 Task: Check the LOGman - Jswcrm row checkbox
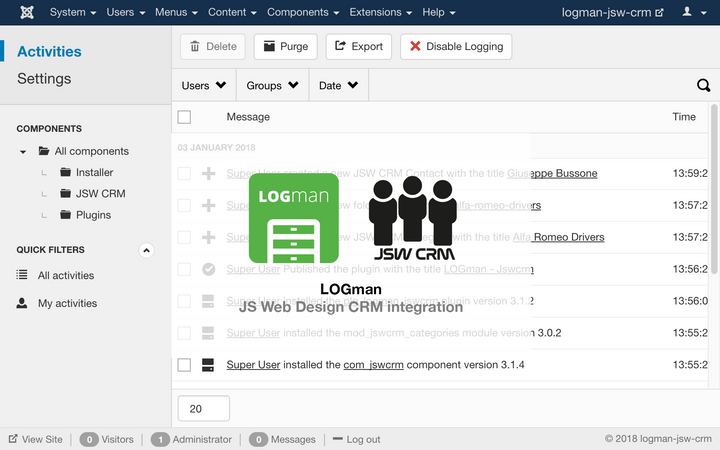point(184,269)
